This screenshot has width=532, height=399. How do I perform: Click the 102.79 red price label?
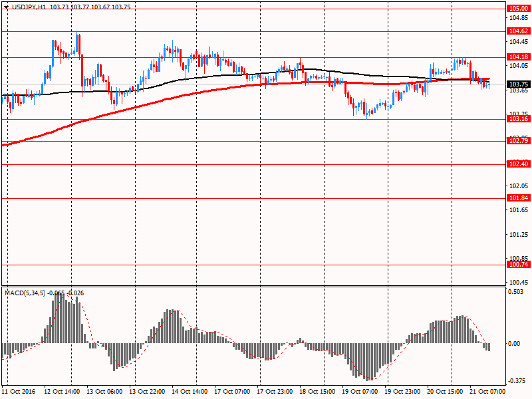[x=518, y=141]
